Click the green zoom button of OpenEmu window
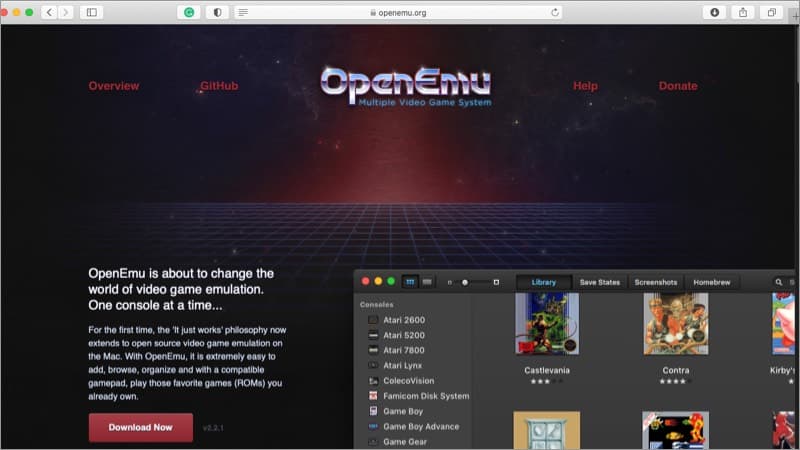800x450 pixels. coord(391,281)
